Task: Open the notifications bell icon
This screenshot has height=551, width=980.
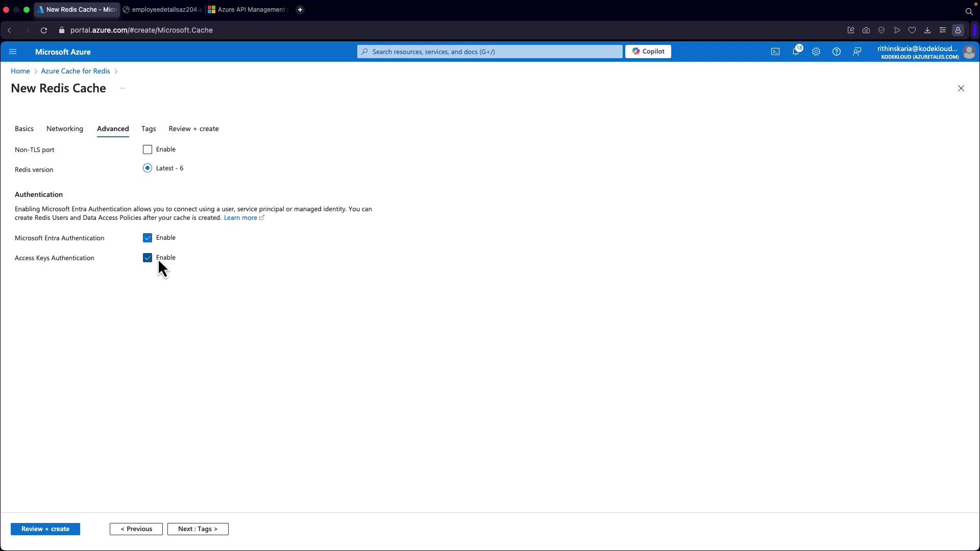Action: pos(796,52)
